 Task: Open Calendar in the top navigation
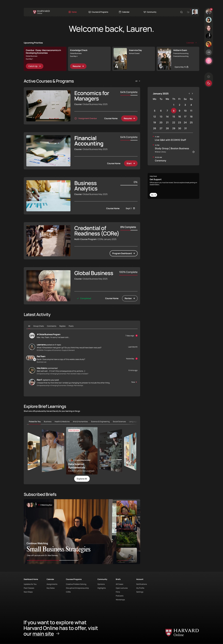[124, 12]
